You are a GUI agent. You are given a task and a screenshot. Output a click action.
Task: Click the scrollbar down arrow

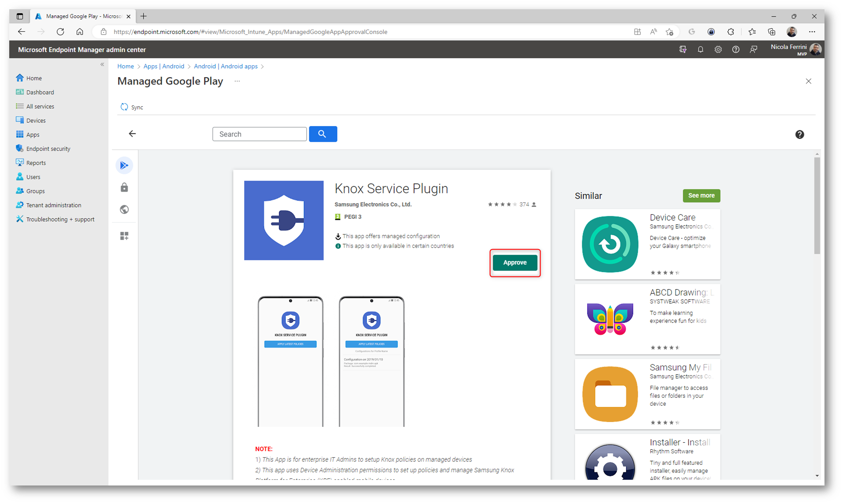817,476
